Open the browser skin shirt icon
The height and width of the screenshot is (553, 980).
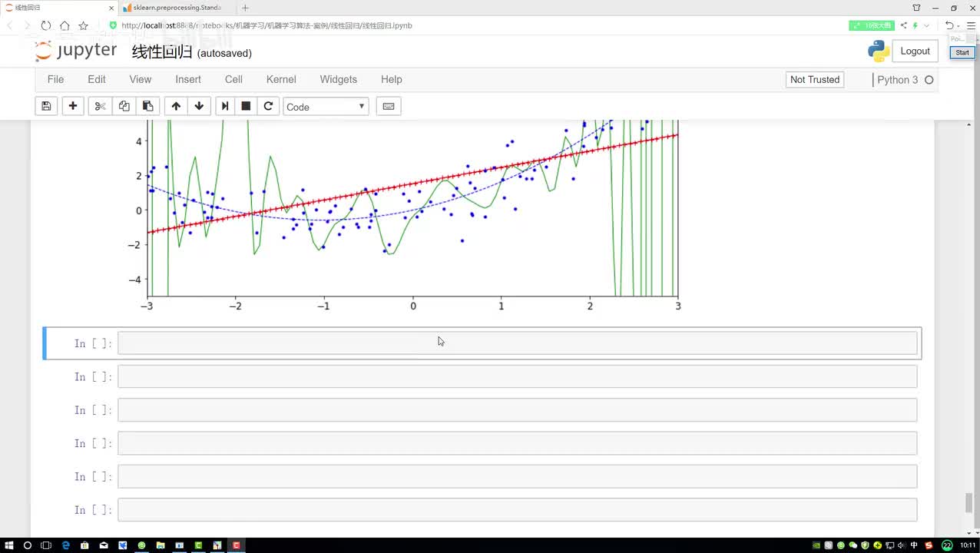coord(916,8)
